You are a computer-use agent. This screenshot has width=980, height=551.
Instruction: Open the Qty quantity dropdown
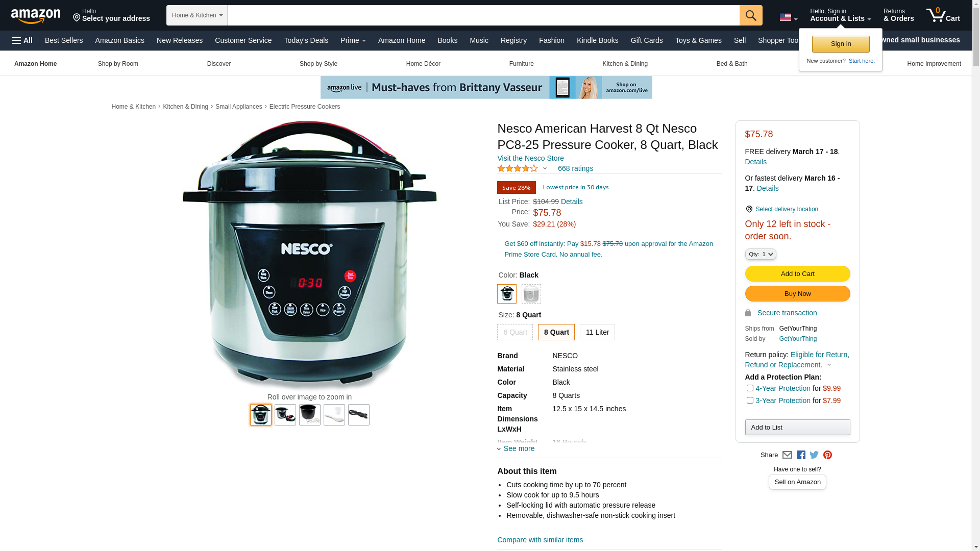tap(761, 254)
